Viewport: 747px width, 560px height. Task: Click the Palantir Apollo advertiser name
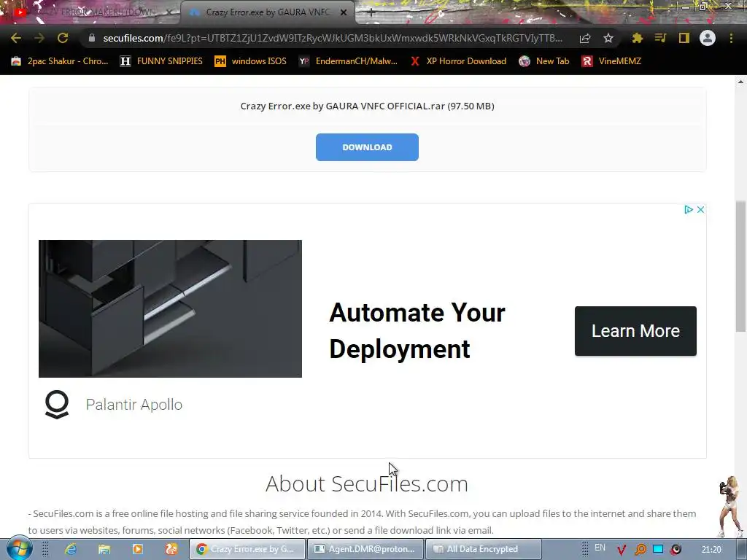[x=134, y=404]
